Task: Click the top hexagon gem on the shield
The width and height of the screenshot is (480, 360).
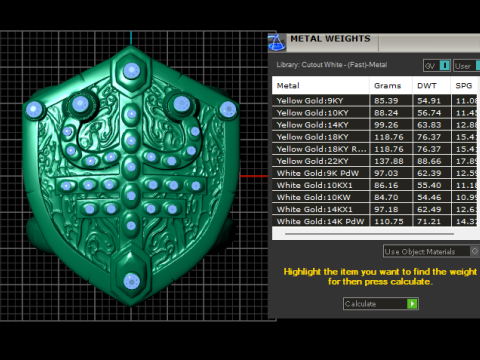Action: [x=132, y=71]
